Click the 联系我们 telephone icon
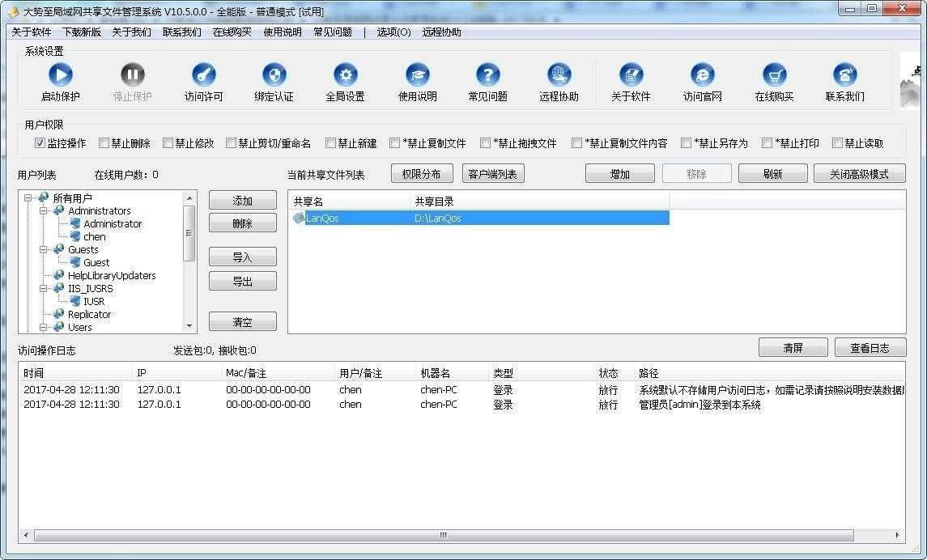927x560 pixels. (844, 75)
